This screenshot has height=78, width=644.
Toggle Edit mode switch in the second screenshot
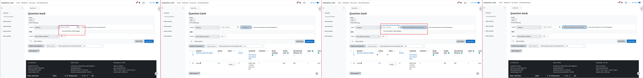pos(318,3)
